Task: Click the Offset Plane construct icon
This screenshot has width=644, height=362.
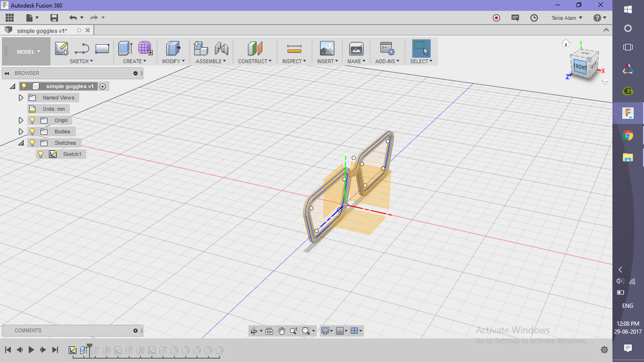Action: [255, 49]
